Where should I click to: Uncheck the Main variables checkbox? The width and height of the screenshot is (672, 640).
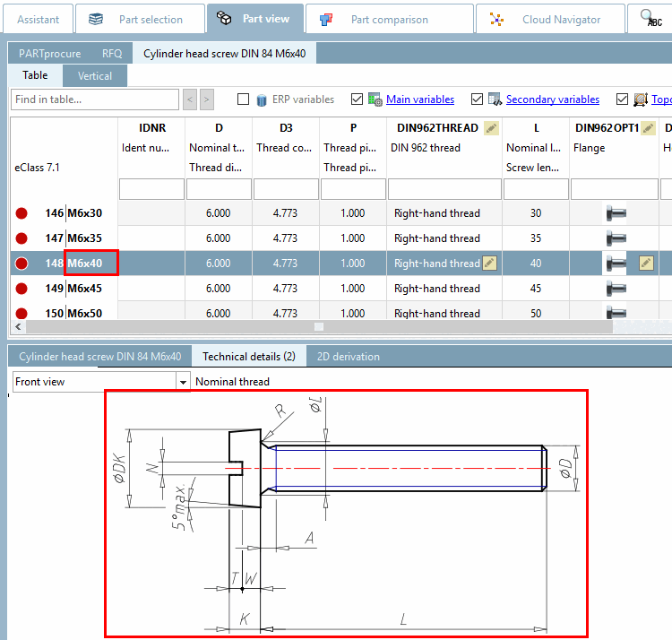(x=358, y=99)
